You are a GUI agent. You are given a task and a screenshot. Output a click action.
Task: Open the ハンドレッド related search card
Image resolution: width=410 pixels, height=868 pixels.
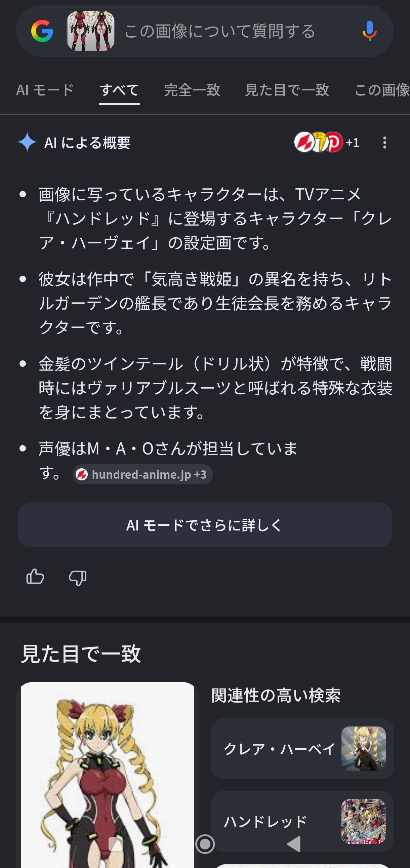[x=302, y=821]
